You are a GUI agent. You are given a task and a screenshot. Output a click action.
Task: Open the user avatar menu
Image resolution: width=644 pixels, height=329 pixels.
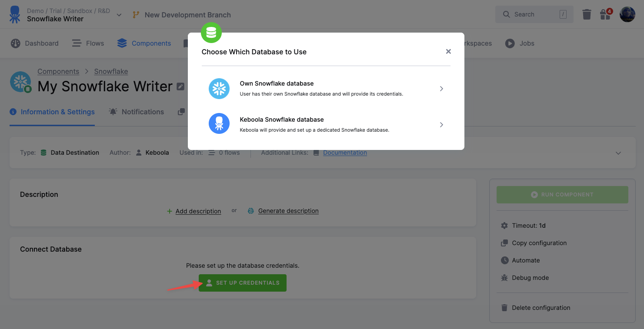tap(627, 14)
